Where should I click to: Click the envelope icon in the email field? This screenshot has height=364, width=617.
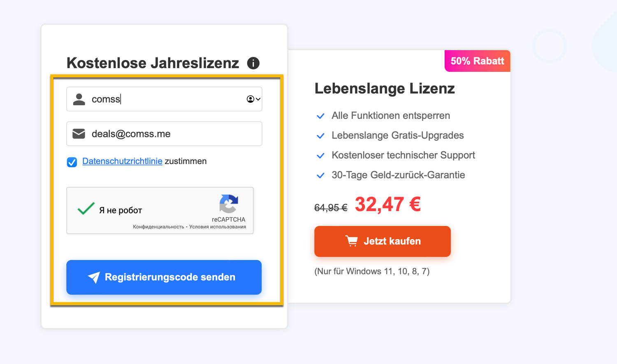[x=79, y=134]
